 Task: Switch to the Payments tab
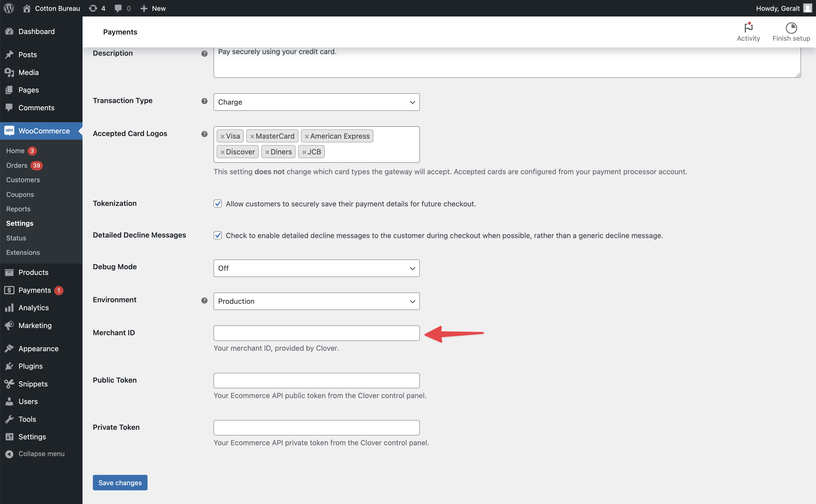point(120,32)
